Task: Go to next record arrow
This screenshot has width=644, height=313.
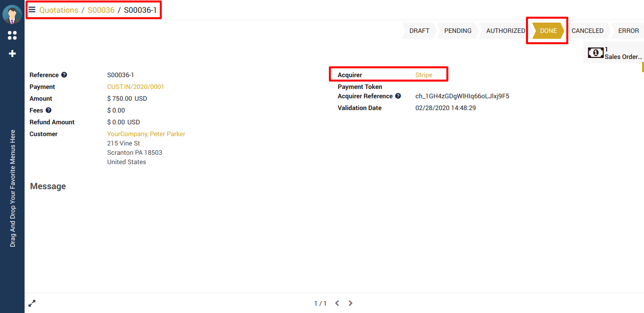Action: pos(351,303)
